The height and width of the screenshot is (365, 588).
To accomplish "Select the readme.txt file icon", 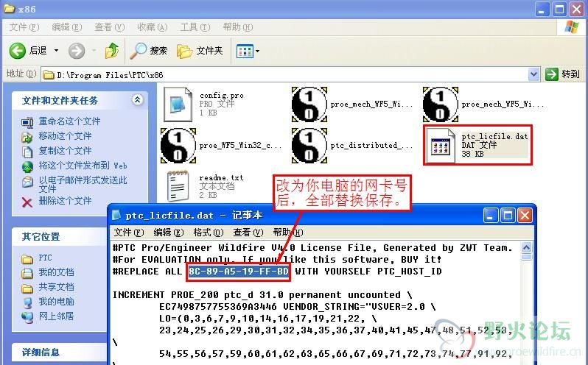I will (x=178, y=186).
